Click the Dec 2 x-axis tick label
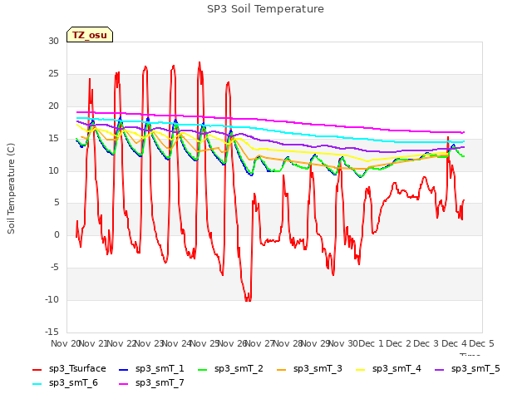Viewport: 532px width, 399px height. (399, 343)
